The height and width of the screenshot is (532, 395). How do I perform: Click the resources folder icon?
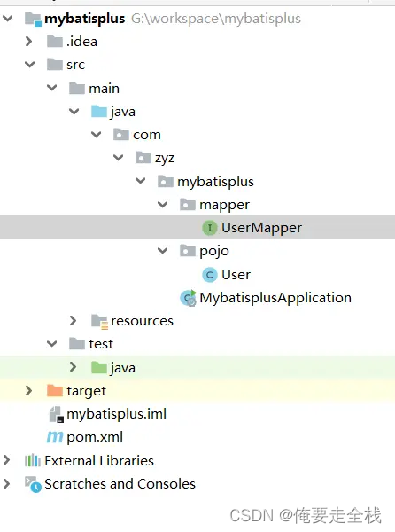(99, 321)
